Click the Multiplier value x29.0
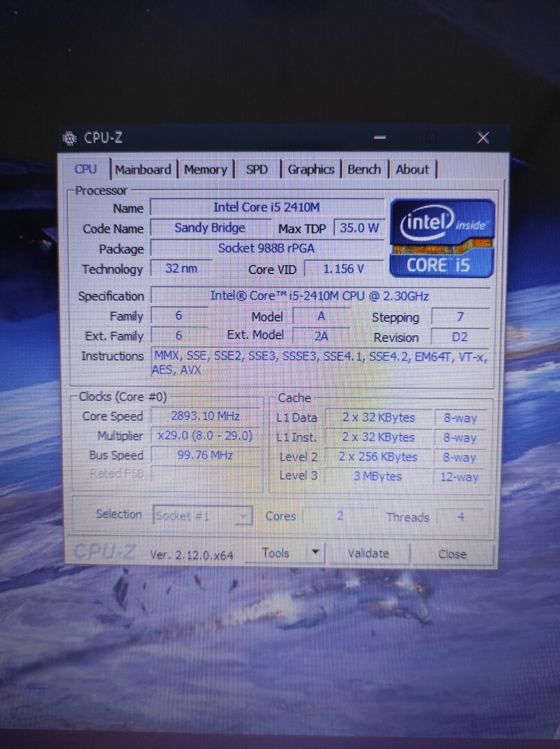The width and height of the screenshot is (560, 749). pyautogui.click(x=205, y=436)
